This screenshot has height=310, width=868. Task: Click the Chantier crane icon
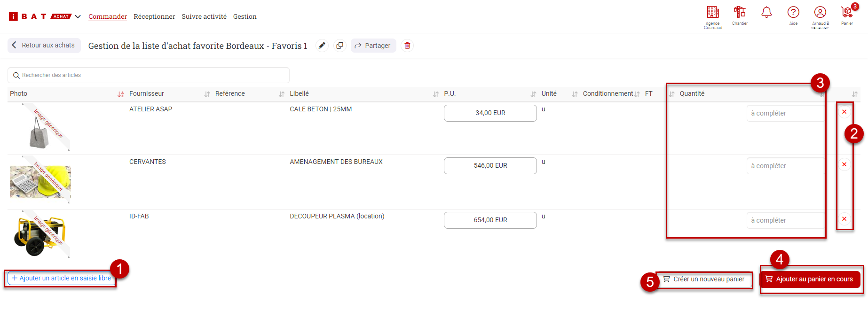740,13
